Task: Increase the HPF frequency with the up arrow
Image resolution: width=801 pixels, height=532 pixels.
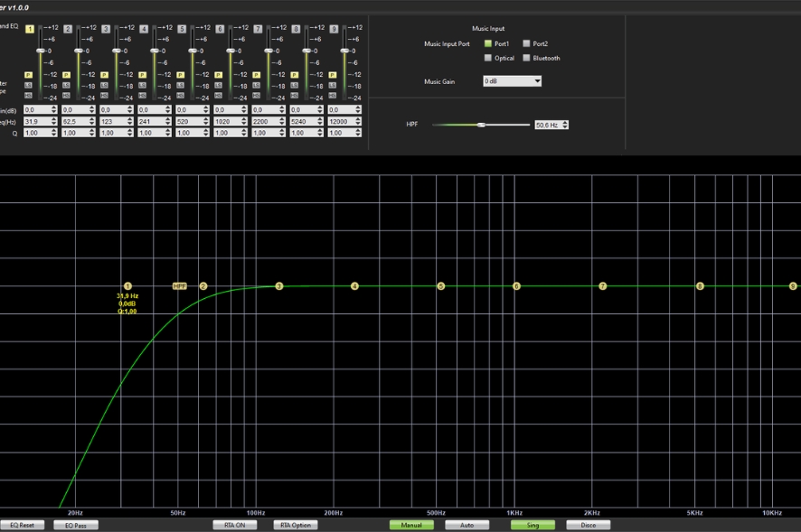Action: 566,122
